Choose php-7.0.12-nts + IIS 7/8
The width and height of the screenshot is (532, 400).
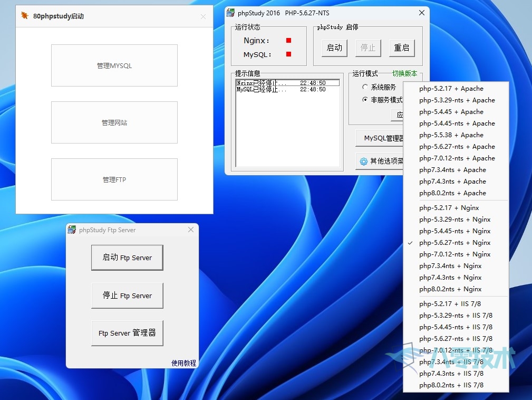tap(456, 350)
